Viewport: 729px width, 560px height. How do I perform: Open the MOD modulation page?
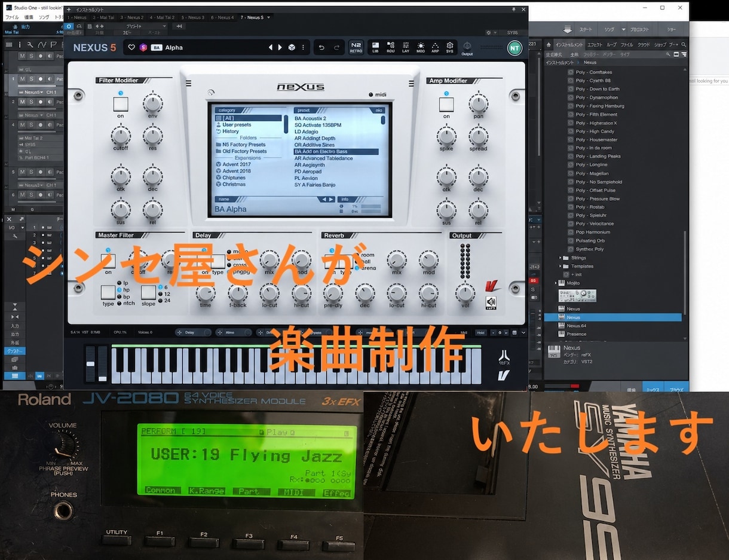click(x=420, y=47)
